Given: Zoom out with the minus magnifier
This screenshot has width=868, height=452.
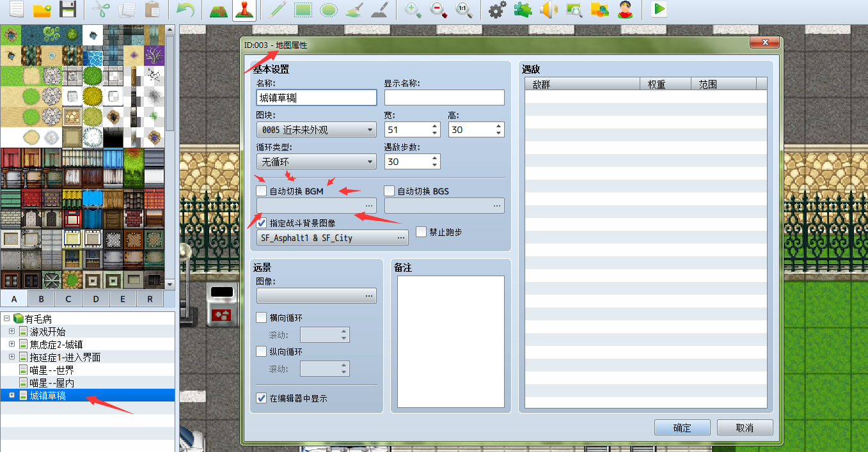Looking at the screenshot, I should (439, 10).
